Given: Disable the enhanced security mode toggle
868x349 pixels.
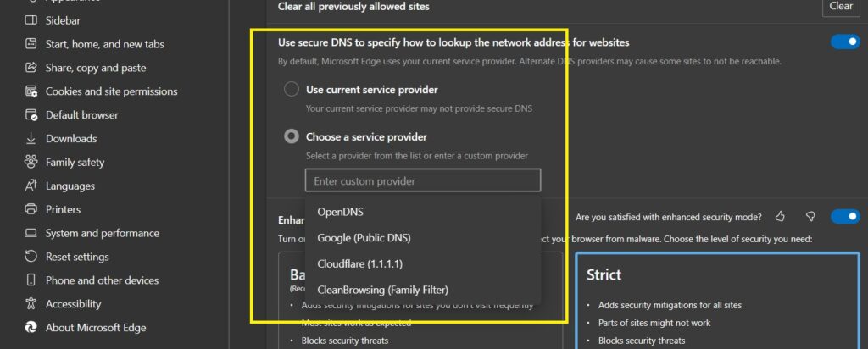Looking at the screenshot, I should click(x=845, y=217).
